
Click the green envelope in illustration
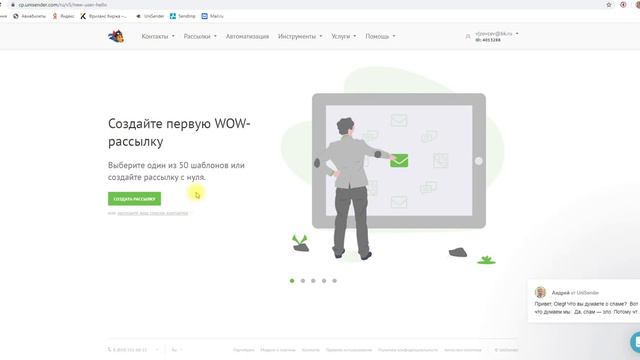tap(399, 160)
